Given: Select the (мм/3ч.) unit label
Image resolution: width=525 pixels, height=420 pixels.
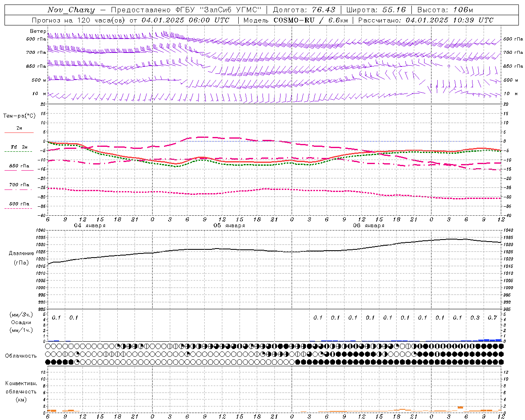Looking at the screenshot, I should (21, 315).
